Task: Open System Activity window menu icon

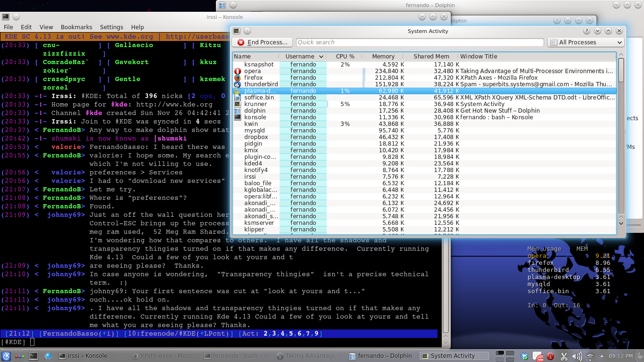Action: tap(237, 31)
